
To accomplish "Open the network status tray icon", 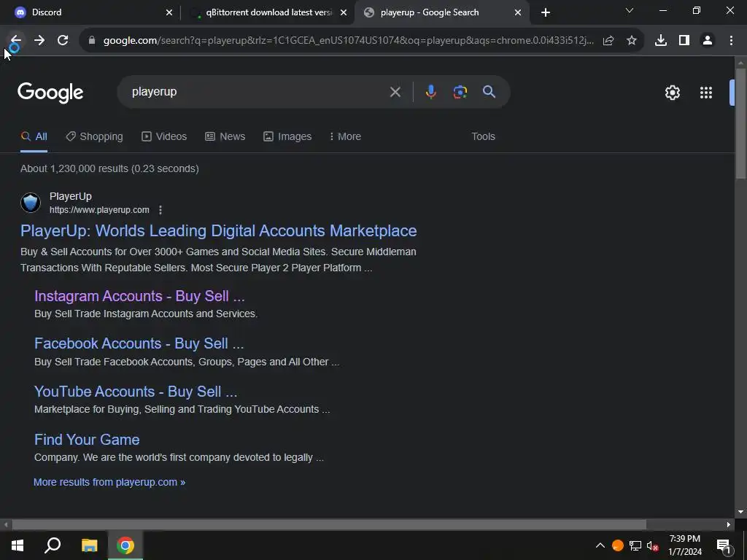I will click(635, 545).
